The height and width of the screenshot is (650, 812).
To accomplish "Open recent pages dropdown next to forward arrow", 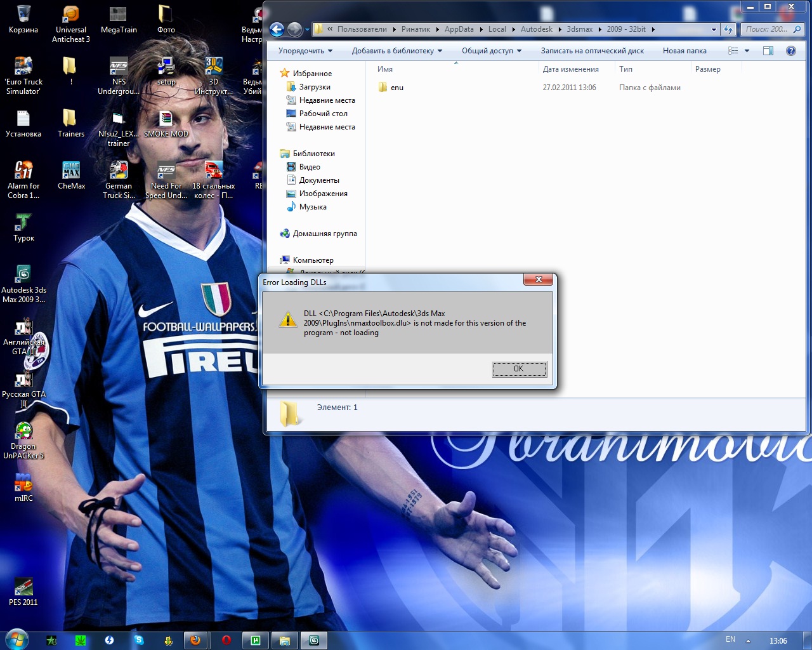I will tap(307, 29).
